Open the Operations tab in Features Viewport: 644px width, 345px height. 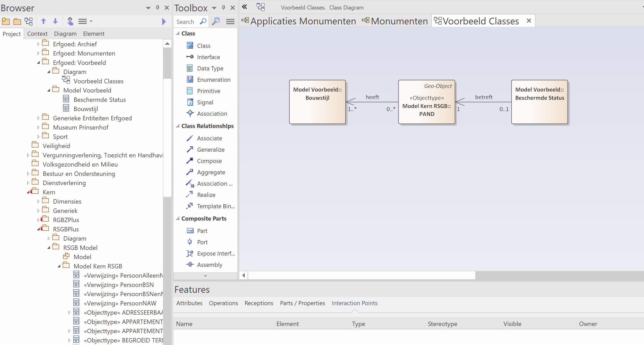(x=223, y=303)
